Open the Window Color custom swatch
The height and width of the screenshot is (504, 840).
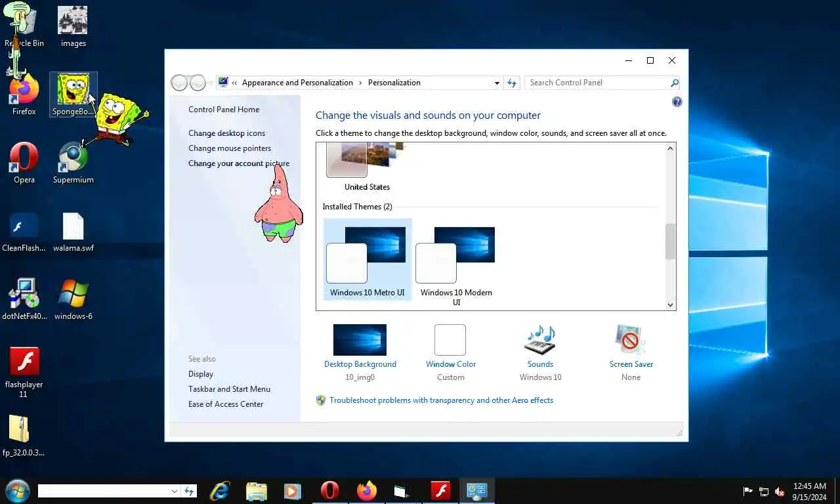(450, 340)
